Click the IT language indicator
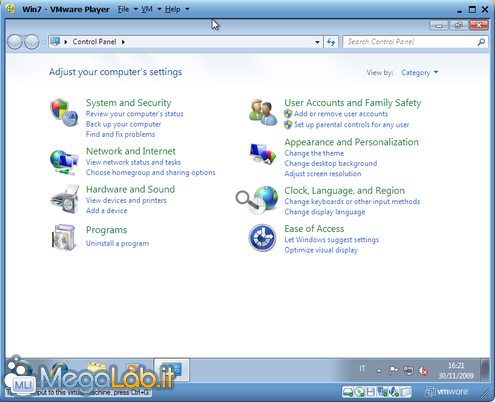 (362, 369)
